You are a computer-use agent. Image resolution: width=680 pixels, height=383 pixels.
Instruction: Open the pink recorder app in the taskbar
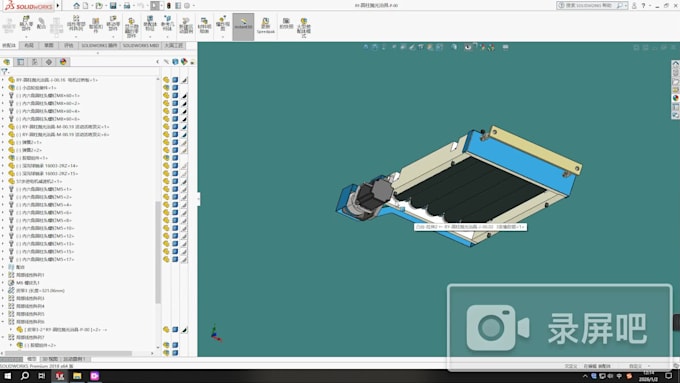pos(95,376)
